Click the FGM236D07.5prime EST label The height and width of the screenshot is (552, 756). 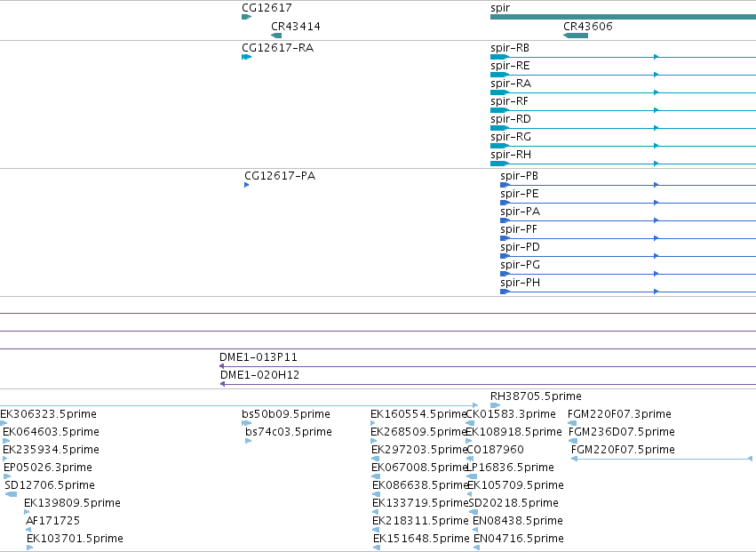pos(622,432)
